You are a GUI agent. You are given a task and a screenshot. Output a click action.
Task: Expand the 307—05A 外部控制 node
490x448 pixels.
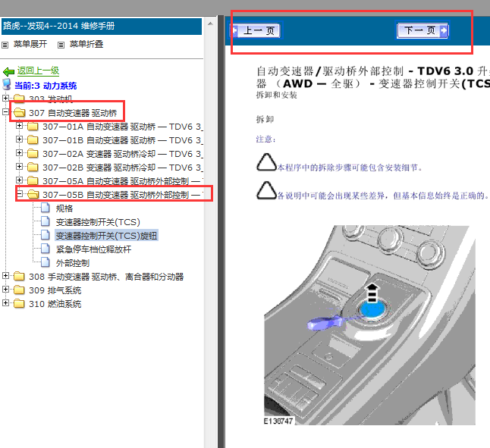tap(19, 180)
